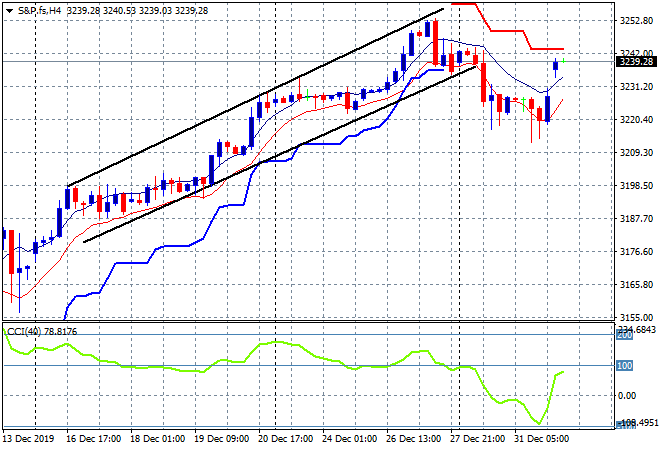The height and width of the screenshot is (450, 660).
Task: Click the 26 Dec 13:00 time label
Action: (x=413, y=439)
